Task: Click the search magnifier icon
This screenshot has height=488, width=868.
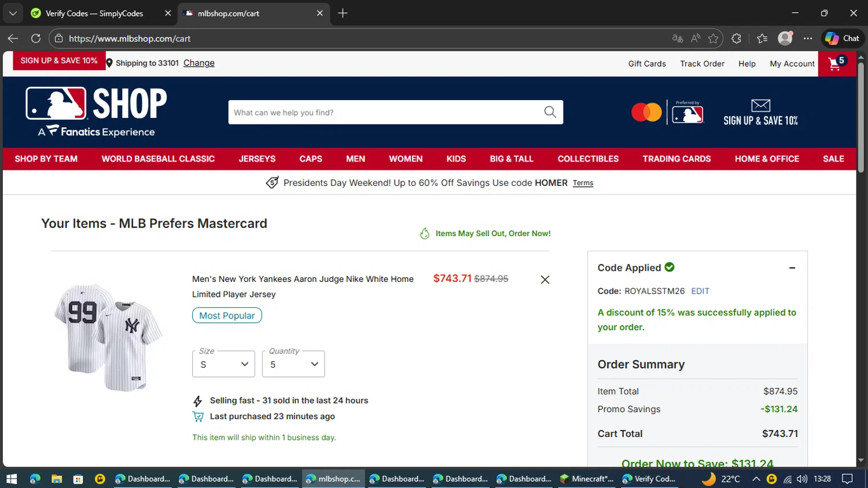Action: [550, 112]
